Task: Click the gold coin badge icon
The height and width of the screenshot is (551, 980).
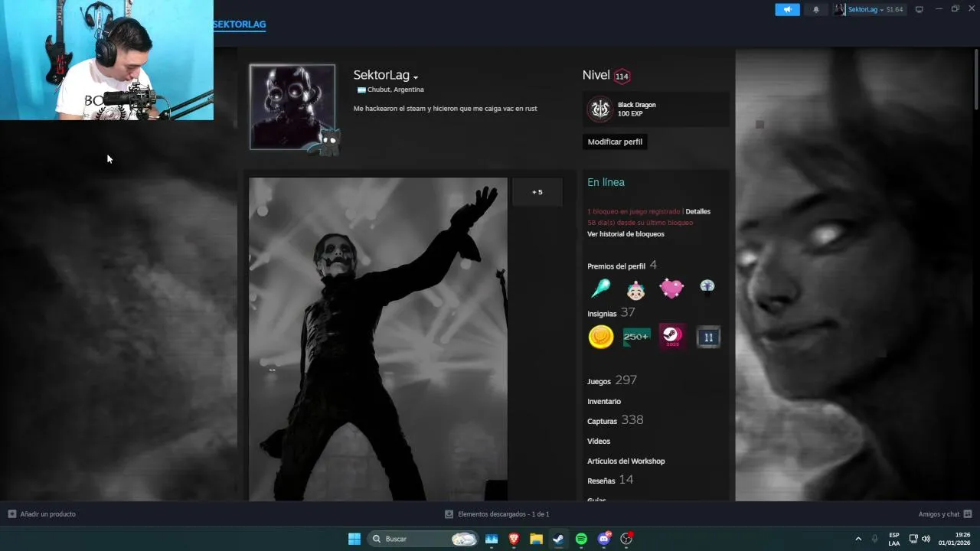Action: click(x=601, y=337)
